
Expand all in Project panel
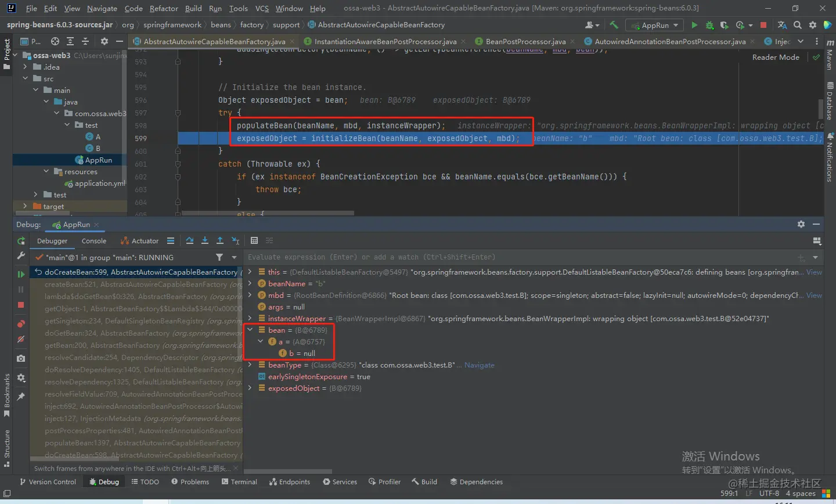coord(70,41)
